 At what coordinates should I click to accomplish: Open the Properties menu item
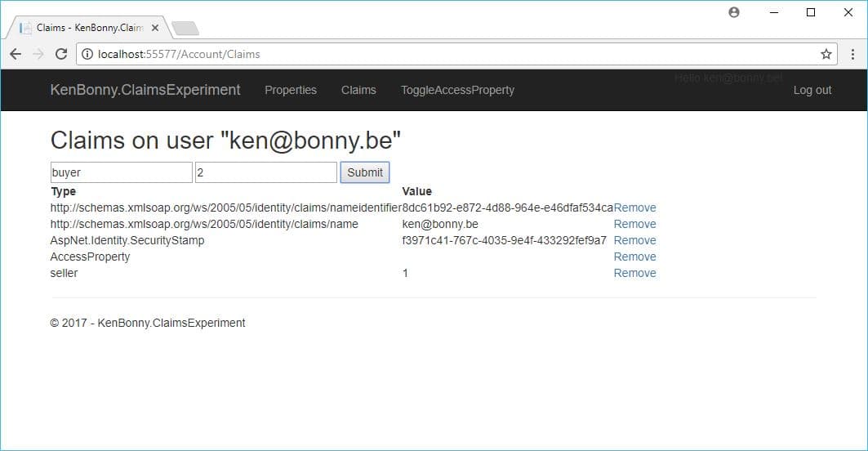tap(290, 90)
